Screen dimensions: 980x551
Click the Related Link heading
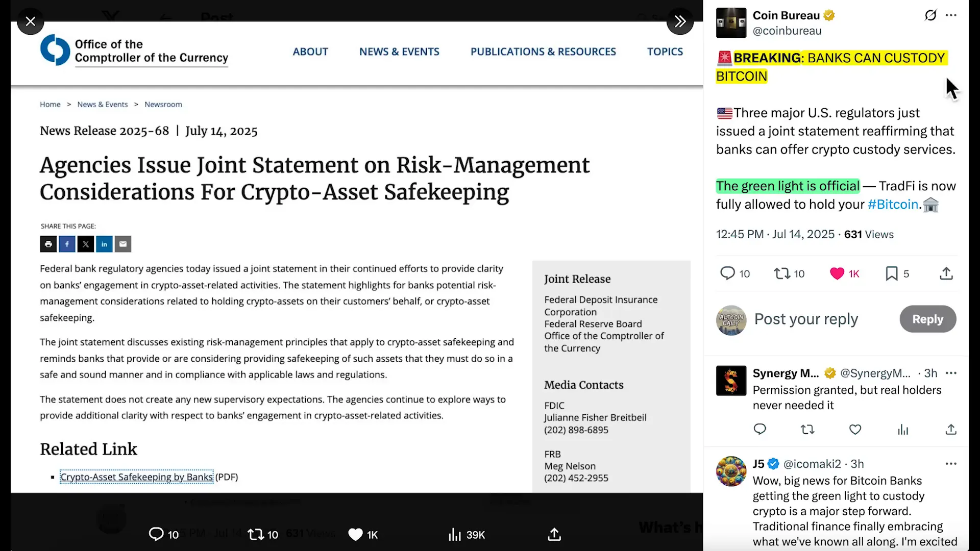[89, 449]
